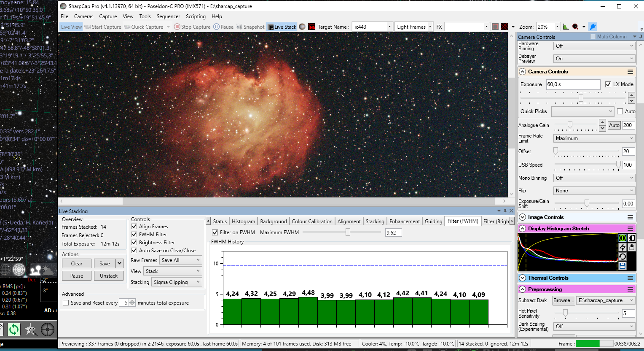Open Camera Controls section hamburger menu
Viewport: 644px width, 351px height.
click(x=630, y=72)
